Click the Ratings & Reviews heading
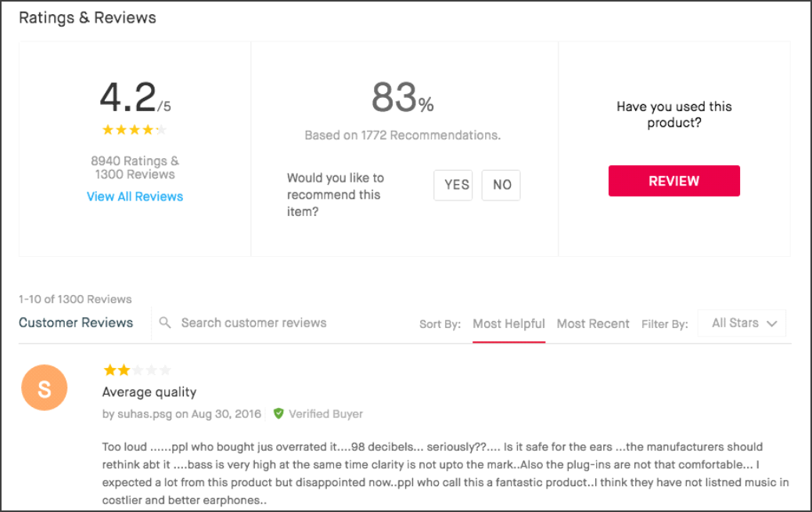Screen dimensions: 812x512 [88, 18]
